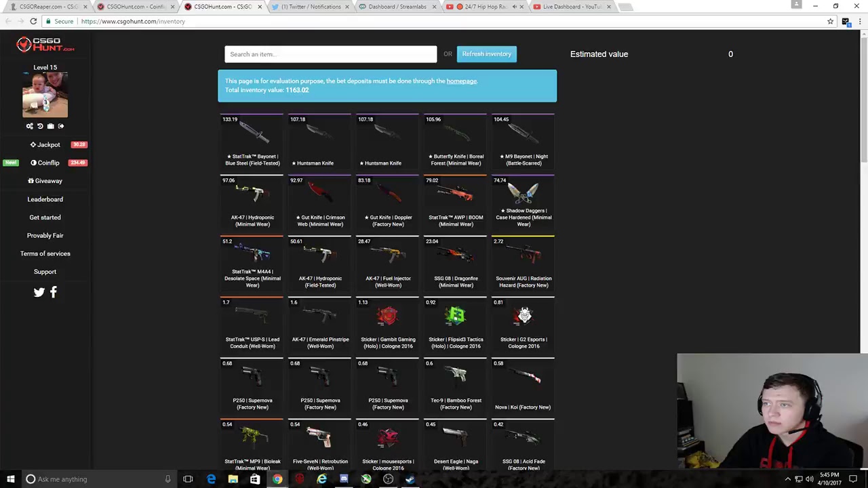868x488 pixels.
Task: Select the Tec-9 Bamboo Forest item
Action: (455, 385)
